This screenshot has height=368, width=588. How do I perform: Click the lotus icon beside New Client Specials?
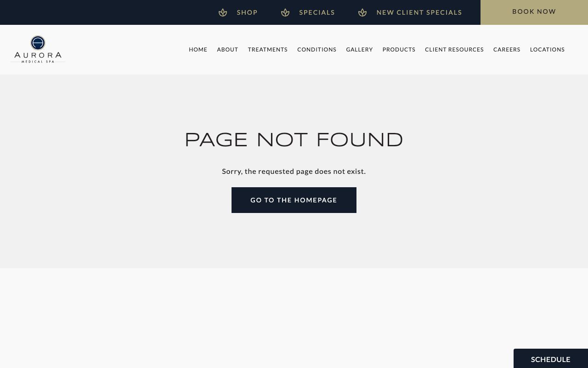tap(362, 12)
